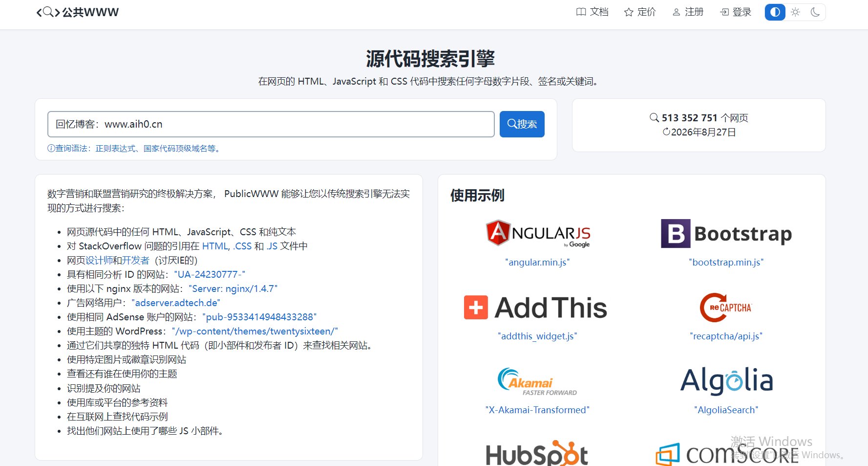Search ad network "adserver.adtech.de"
Screen dimensions: 868x466
(176, 303)
